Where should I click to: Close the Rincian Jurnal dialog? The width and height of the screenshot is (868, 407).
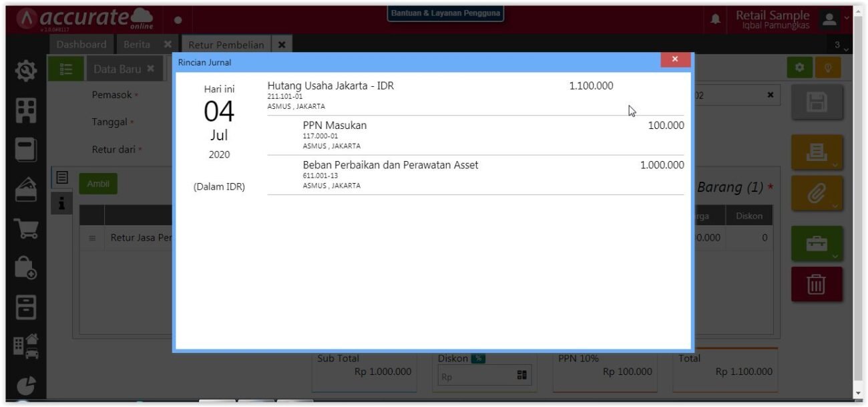tap(675, 60)
